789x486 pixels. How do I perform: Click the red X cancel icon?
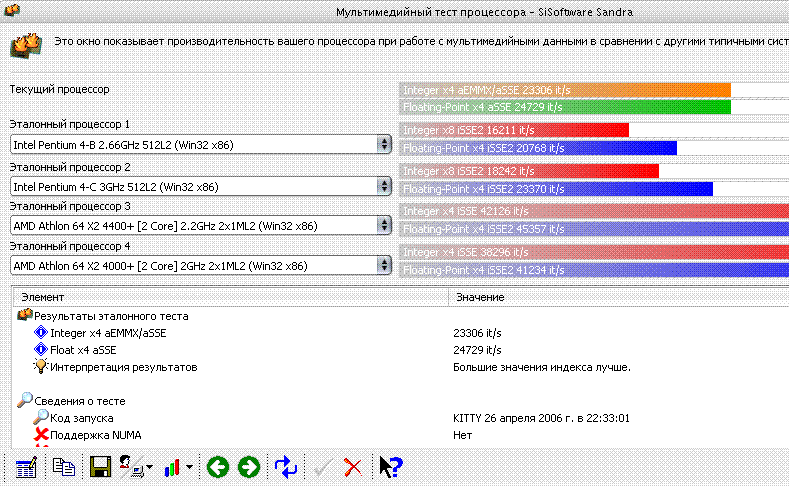(353, 467)
